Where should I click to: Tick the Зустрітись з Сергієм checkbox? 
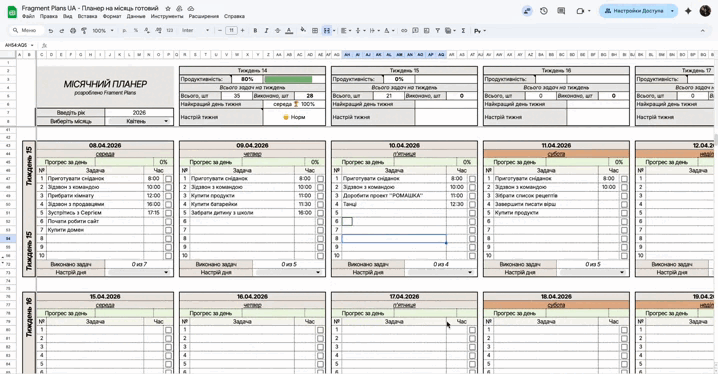(x=168, y=213)
